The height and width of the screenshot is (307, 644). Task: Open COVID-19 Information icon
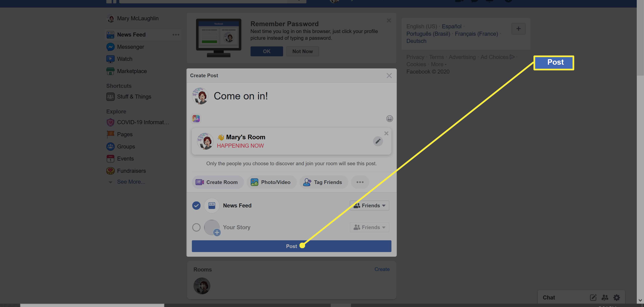tap(110, 122)
